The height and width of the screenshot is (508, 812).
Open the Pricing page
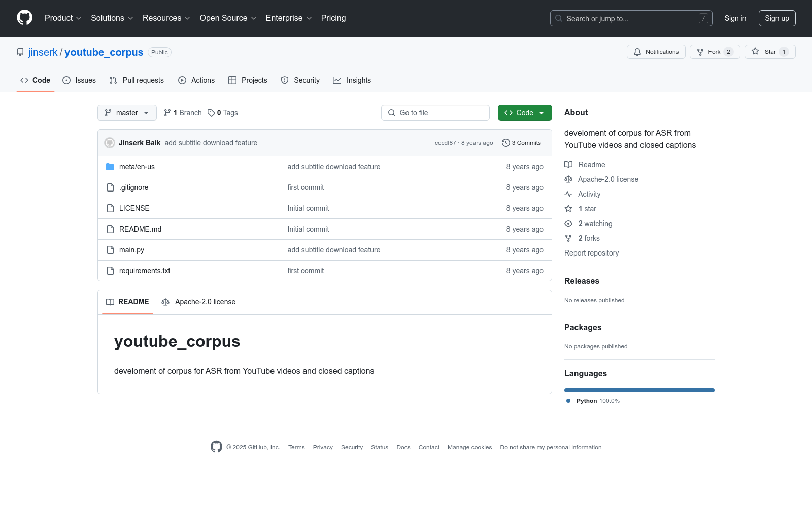tap(333, 18)
